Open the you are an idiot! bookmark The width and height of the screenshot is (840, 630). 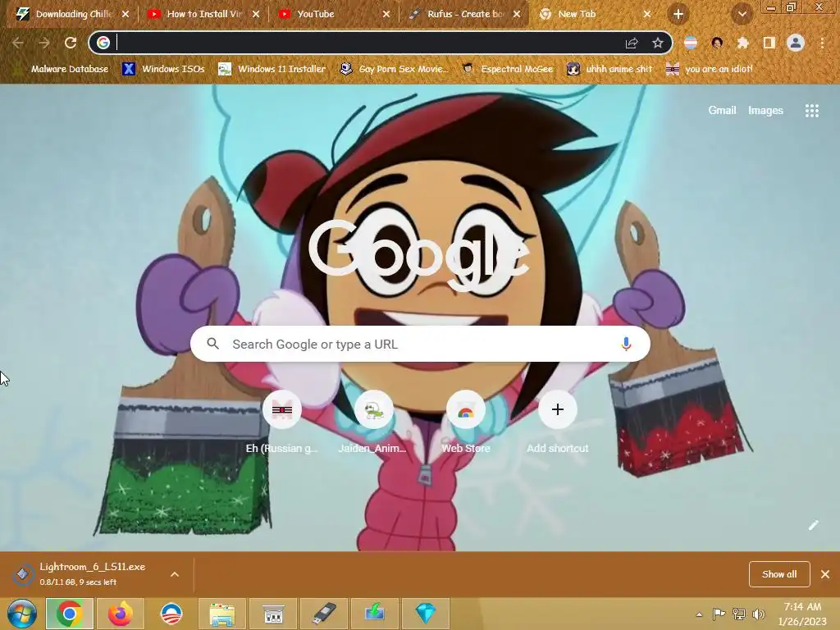point(710,69)
